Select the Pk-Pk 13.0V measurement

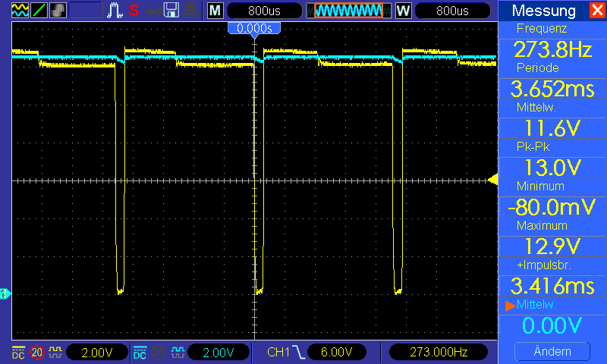(x=553, y=168)
